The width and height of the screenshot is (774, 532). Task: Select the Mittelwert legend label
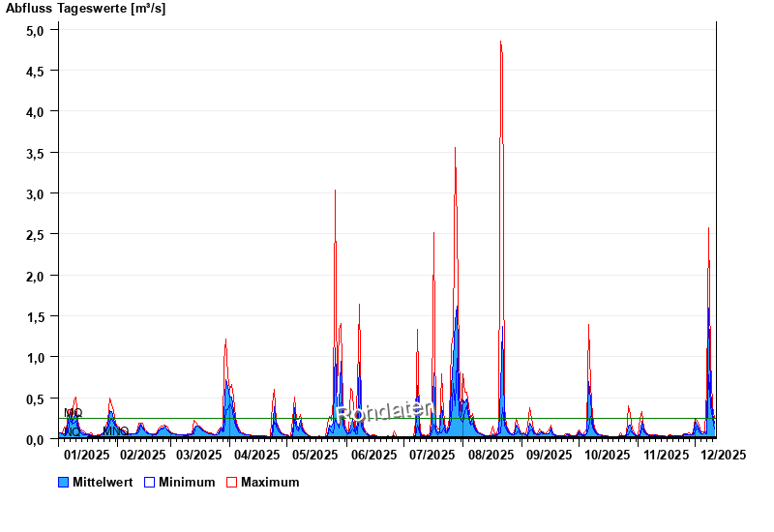(103, 482)
